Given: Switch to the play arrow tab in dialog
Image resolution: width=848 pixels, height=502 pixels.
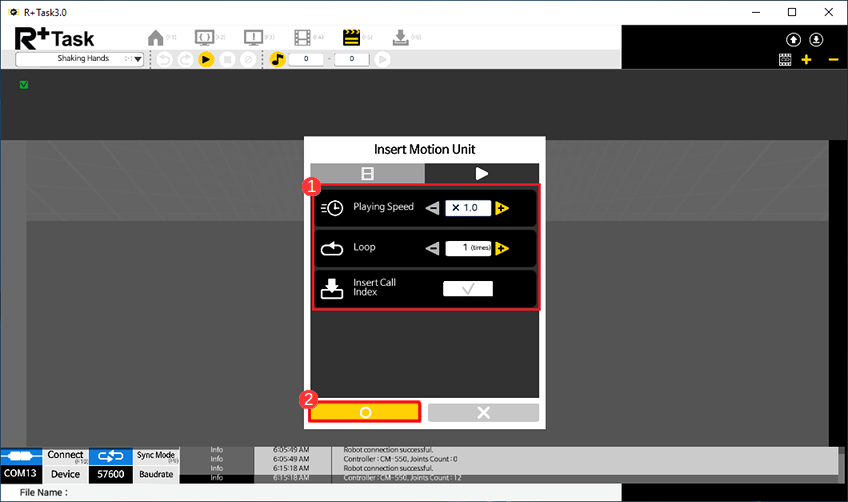Looking at the screenshot, I should point(482,173).
